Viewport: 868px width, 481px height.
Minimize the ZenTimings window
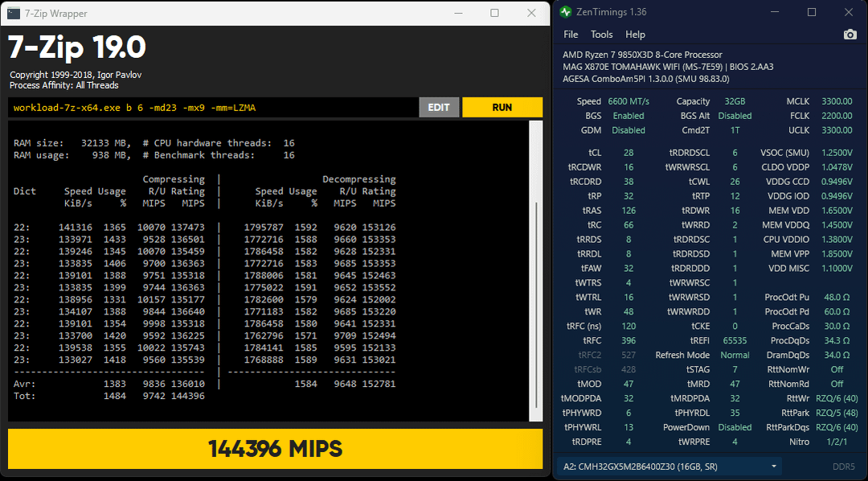pyautogui.click(x=774, y=13)
